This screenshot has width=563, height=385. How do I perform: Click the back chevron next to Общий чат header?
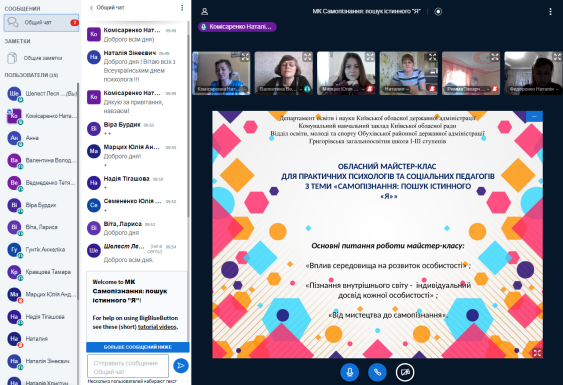[x=92, y=8]
